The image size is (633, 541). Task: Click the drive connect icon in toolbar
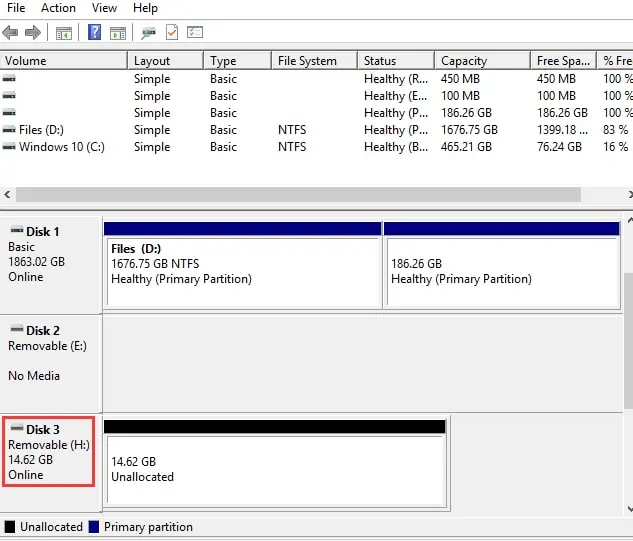click(149, 33)
